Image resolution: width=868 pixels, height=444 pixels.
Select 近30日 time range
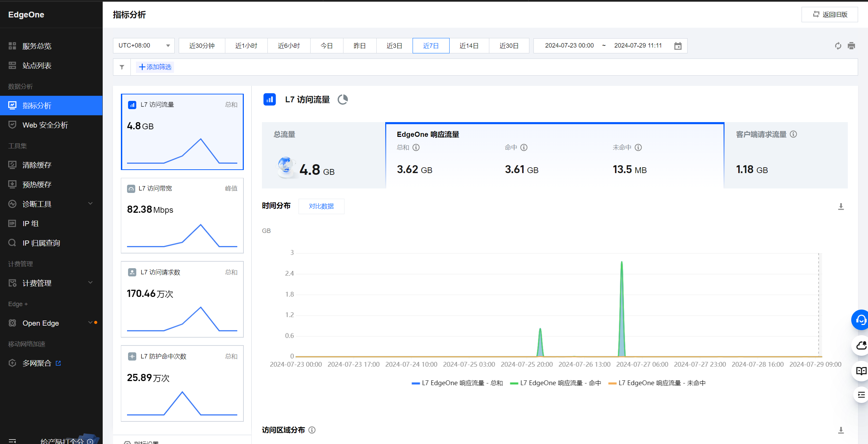click(x=509, y=45)
